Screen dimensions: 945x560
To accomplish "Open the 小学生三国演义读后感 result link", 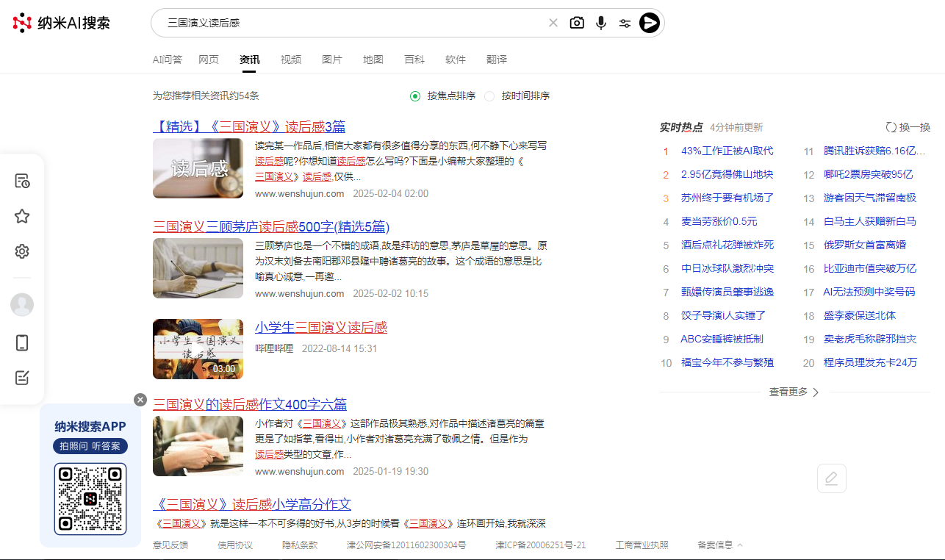I will coord(320,327).
